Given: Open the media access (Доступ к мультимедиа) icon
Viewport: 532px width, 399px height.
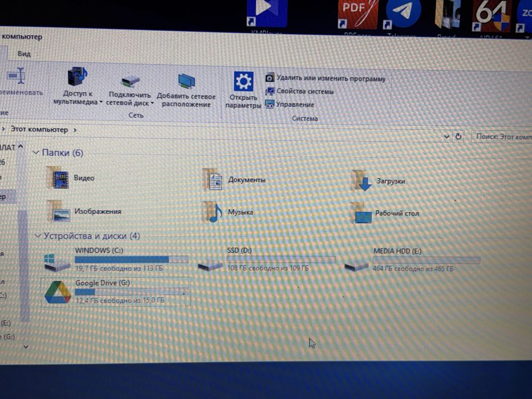Looking at the screenshot, I should [x=78, y=76].
